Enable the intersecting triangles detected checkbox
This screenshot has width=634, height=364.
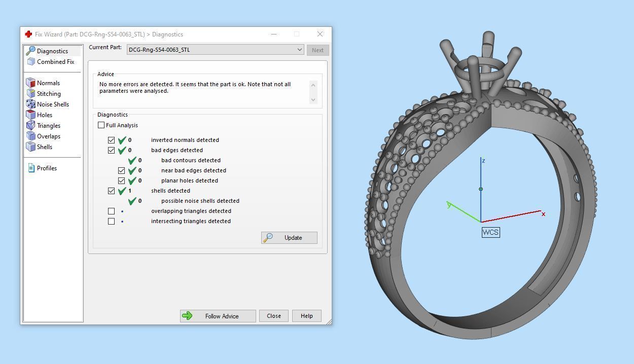pos(111,221)
